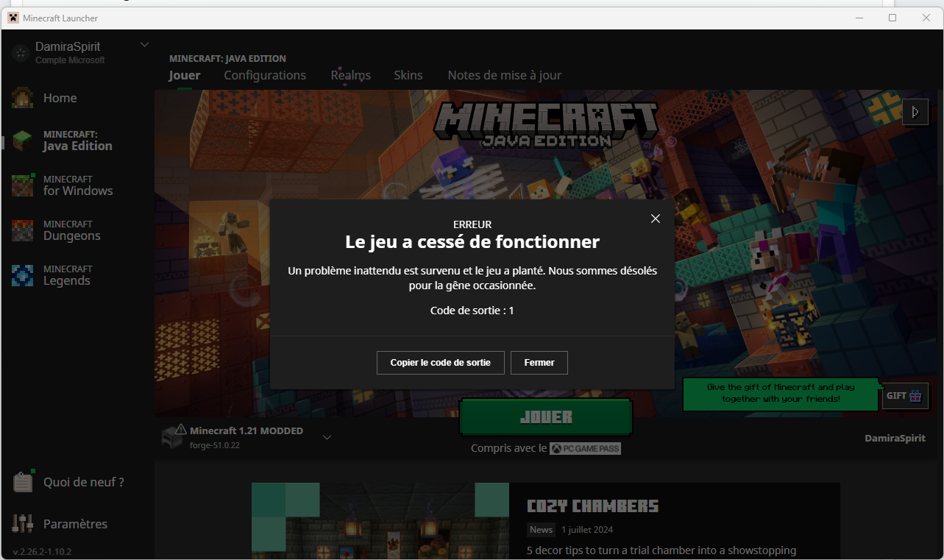Screen dimensions: 944x560
Task: Open the Home page icon in sidebar
Action: pyautogui.click(x=22, y=98)
